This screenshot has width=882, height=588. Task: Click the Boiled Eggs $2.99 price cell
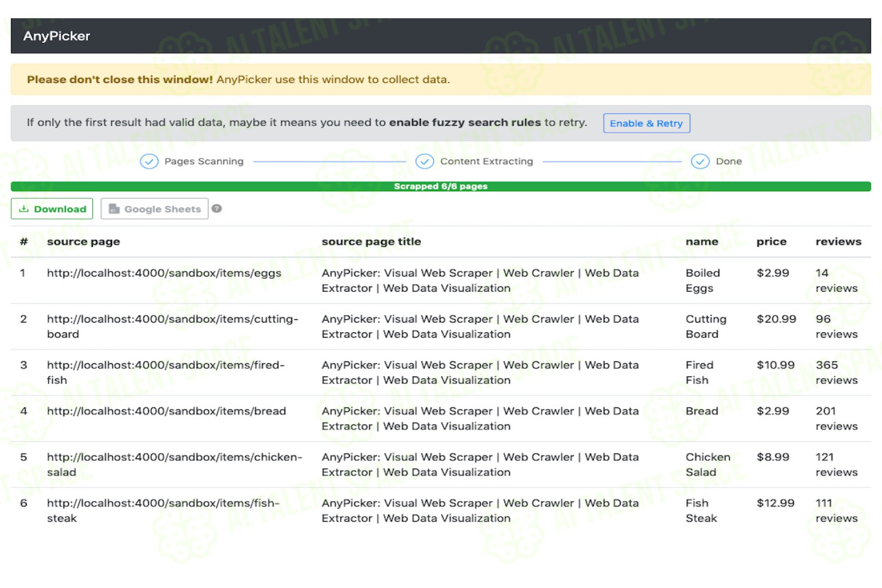click(773, 273)
